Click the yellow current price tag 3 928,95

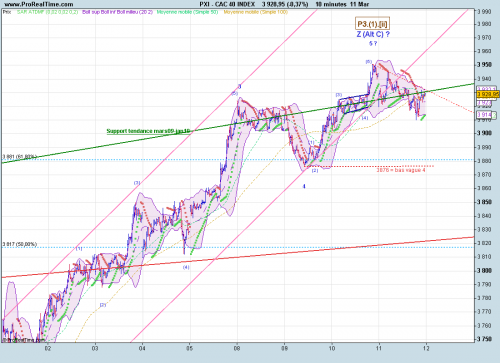pos(488,94)
